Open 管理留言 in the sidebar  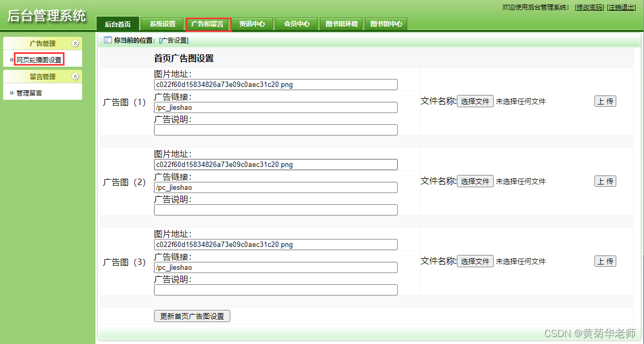[x=29, y=93]
